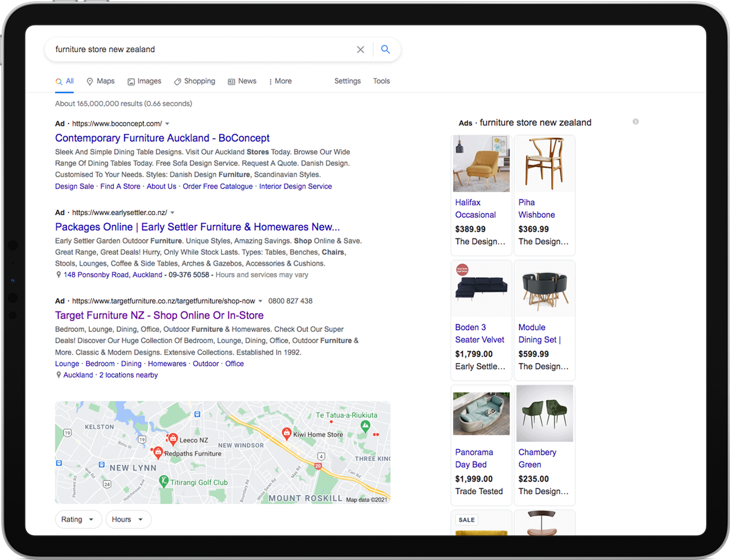Click the Find A Store sitelink
The image size is (730, 560).
pyautogui.click(x=120, y=187)
